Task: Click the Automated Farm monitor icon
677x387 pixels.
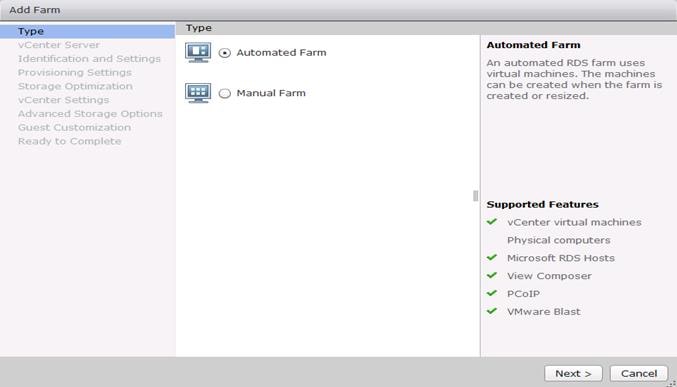Action: tap(198, 52)
